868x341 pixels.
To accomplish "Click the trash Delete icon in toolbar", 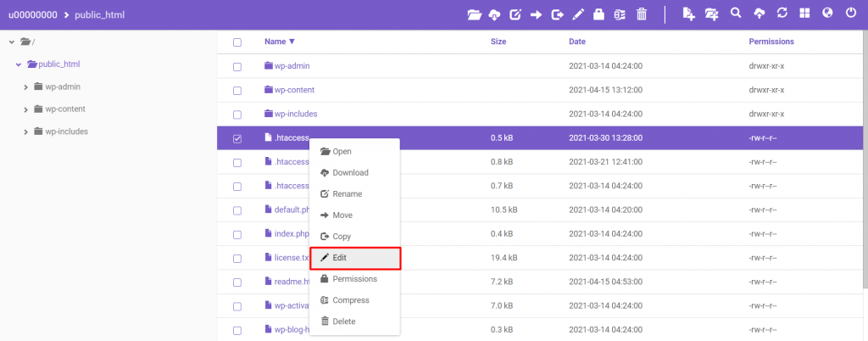I will [642, 14].
